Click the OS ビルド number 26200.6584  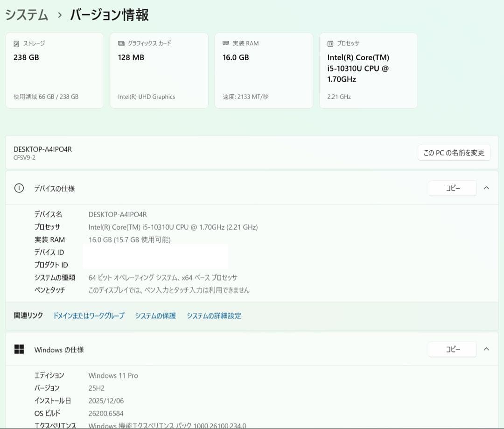pos(107,413)
